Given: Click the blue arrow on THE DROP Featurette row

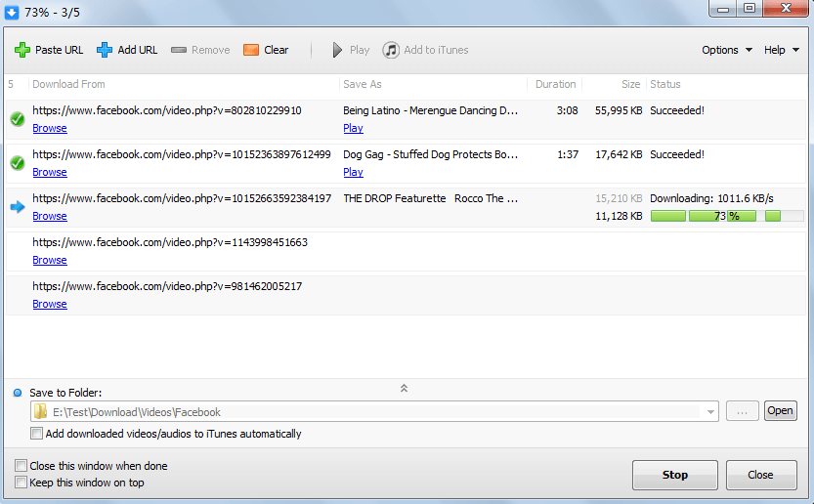Looking at the screenshot, I should (x=18, y=207).
